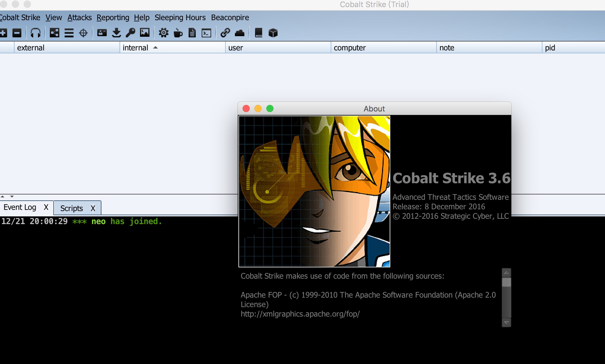This screenshot has height=364, width=605.
Task: Host a file via chain link icon
Action: [x=225, y=33]
